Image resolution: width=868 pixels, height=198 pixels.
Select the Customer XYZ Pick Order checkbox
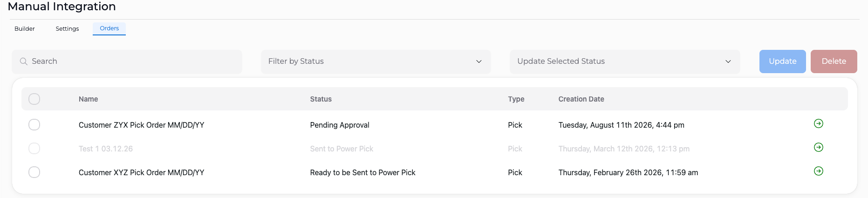click(34, 172)
